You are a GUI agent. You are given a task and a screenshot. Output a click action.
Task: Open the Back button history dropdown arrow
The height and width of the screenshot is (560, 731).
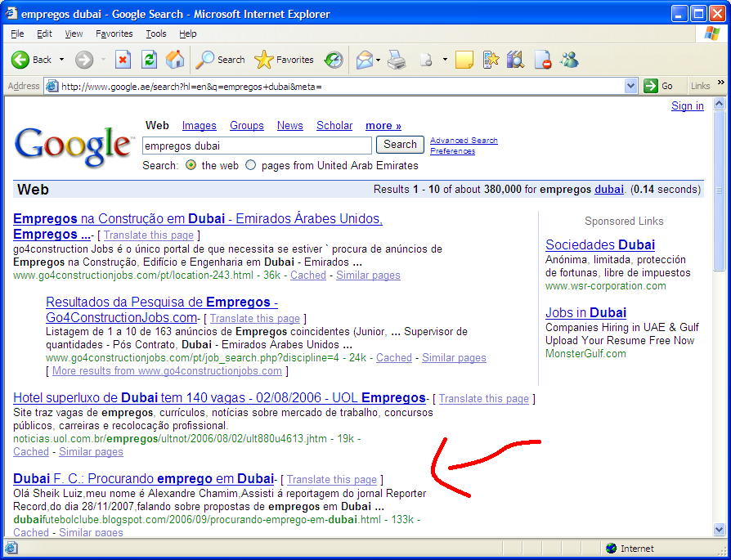pyautogui.click(x=61, y=60)
